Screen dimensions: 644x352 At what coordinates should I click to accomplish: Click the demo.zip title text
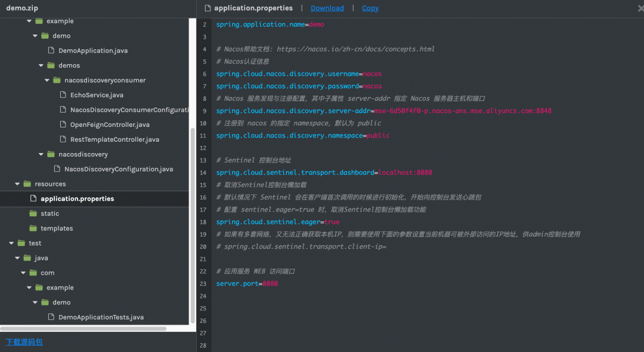(22, 8)
